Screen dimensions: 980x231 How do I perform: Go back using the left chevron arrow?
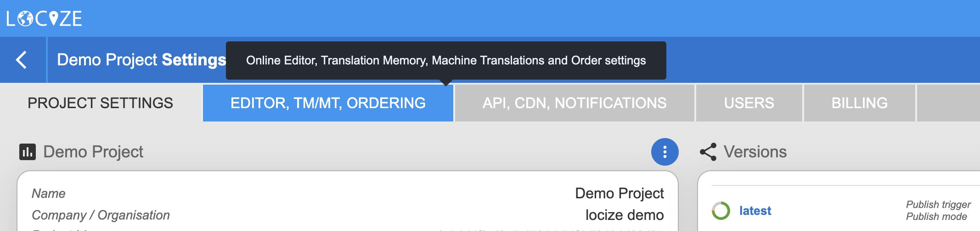tap(22, 60)
